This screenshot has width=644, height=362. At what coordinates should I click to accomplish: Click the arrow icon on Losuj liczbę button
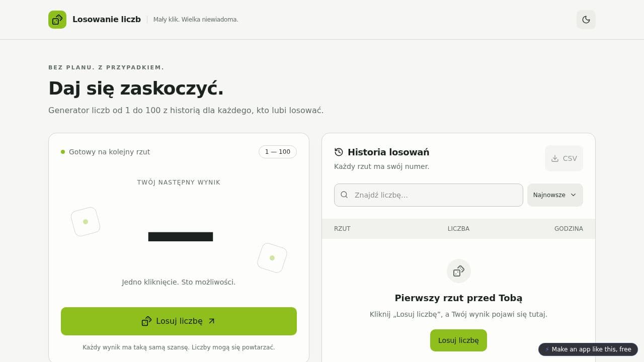(211, 321)
